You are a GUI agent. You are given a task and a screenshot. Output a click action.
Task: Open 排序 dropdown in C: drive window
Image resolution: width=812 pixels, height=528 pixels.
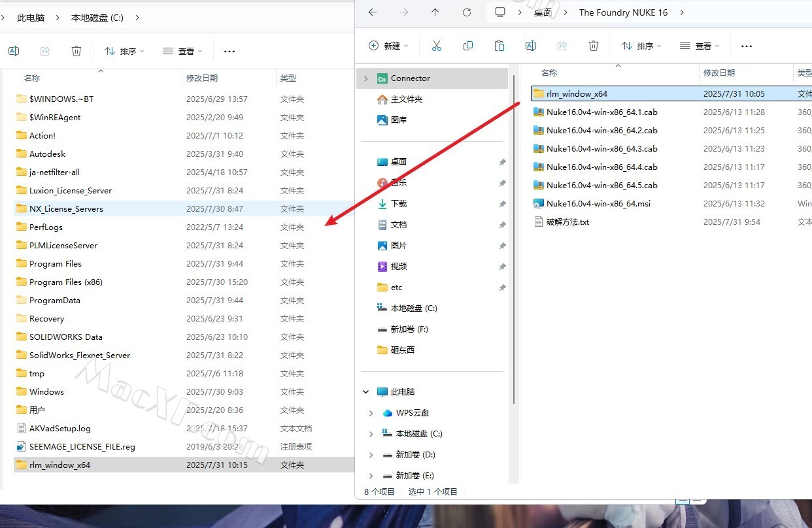[124, 51]
